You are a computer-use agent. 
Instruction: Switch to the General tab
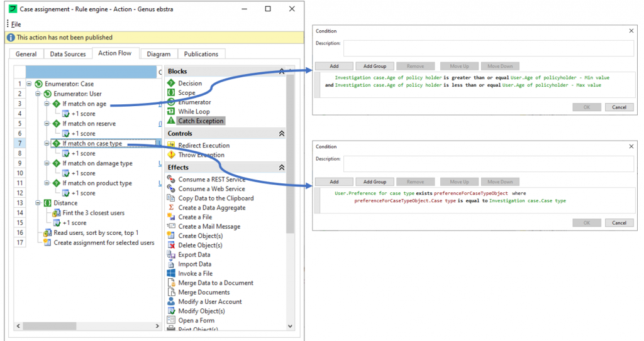[x=26, y=54]
